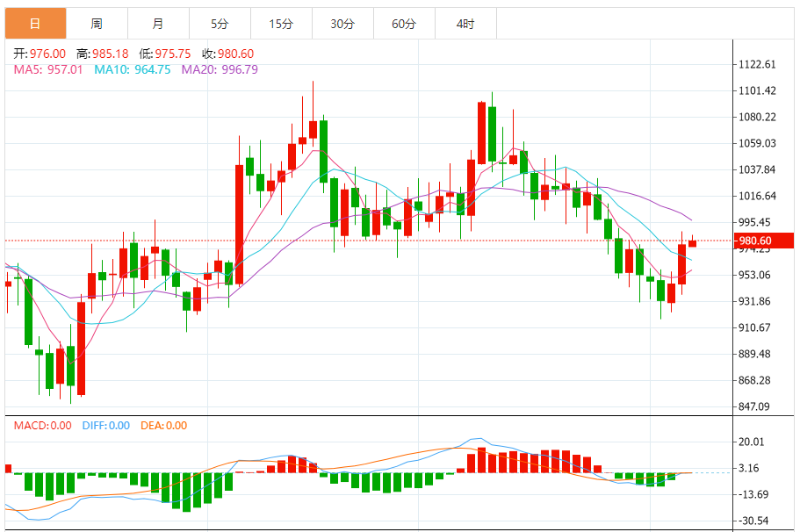The image size is (800, 532).
Task: Click the DIFF:0.00 indicator label
Action: [x=106, y=426]
